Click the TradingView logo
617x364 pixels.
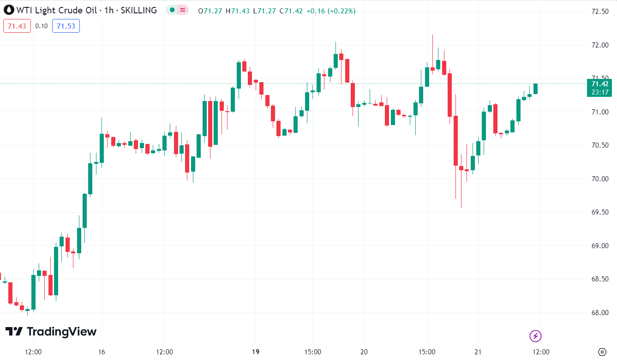(x=51, y=332)
